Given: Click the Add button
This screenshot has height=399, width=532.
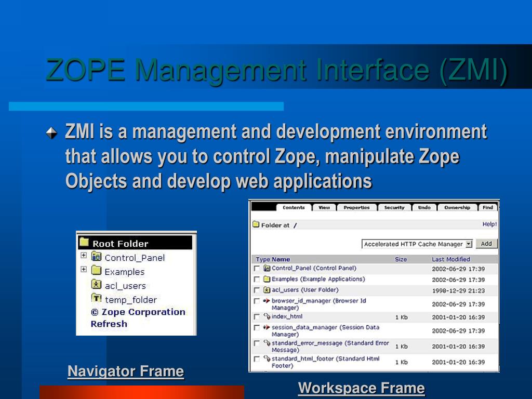Looking at the screenshot, I should click(486, 244).
